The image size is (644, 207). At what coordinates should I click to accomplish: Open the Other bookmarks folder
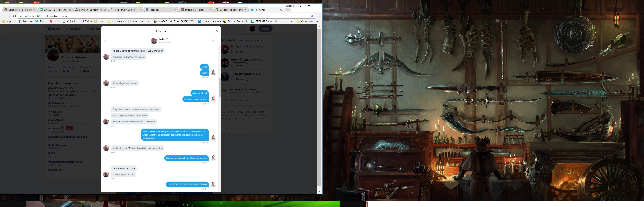point(308,21)
